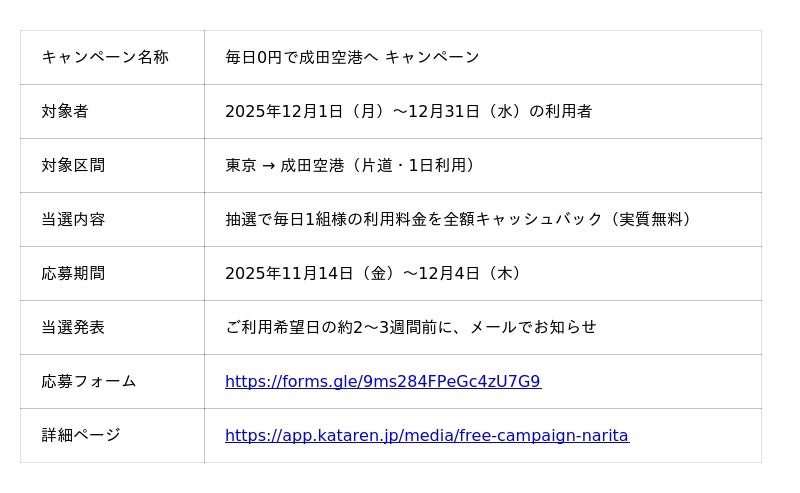800x493 pixels.
Task: Select the 当選内容 row label
Action: point(73,219)
